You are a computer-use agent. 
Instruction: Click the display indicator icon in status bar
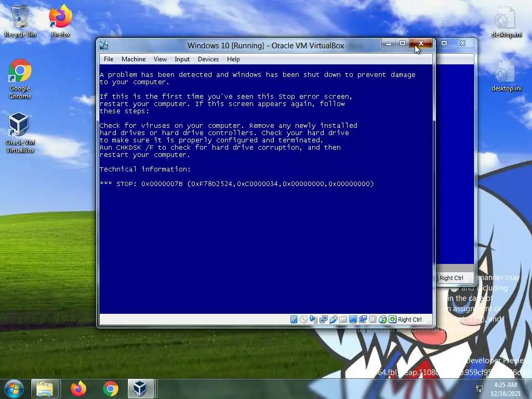(353, 320)
